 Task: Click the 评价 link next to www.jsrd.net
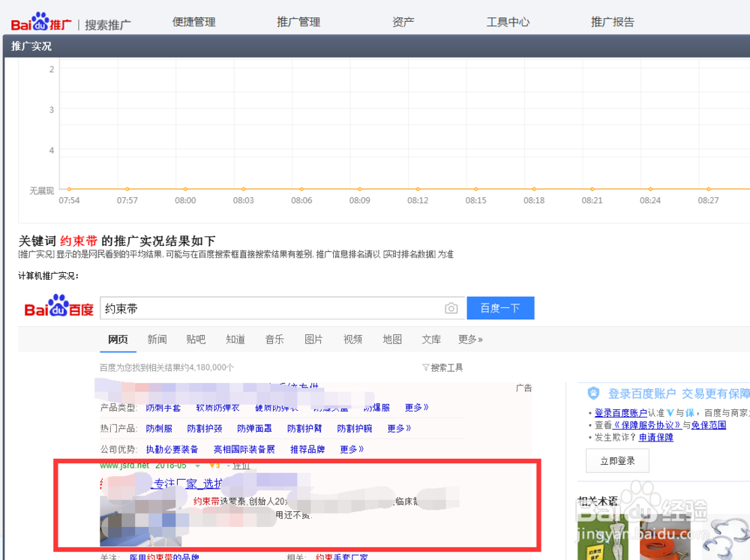click(241, 466)
